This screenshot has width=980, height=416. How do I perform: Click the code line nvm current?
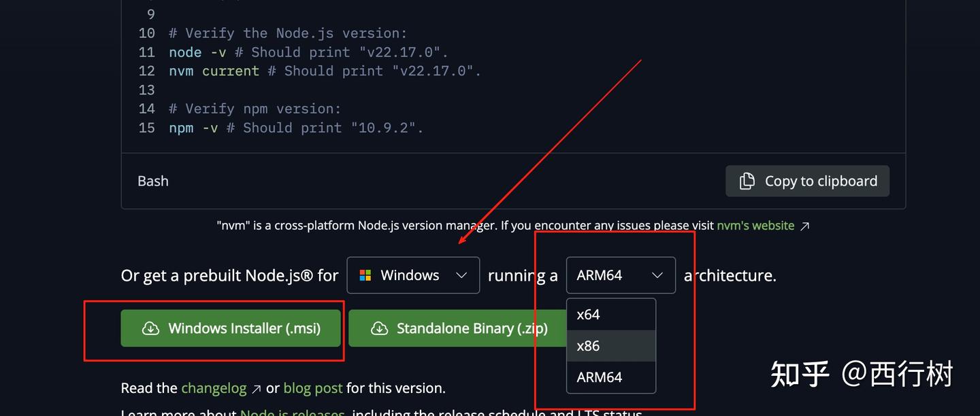click(x=325, y=71)
